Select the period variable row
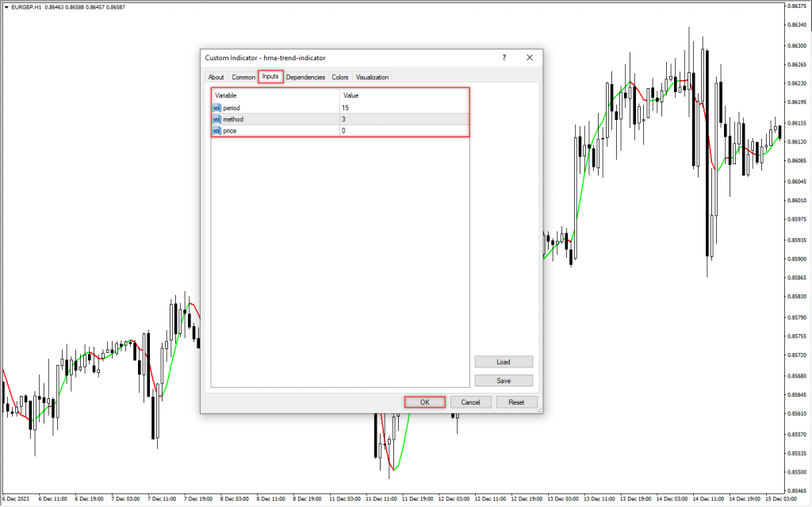The width and height of the screenshot is (812, 507). (340, 108)
